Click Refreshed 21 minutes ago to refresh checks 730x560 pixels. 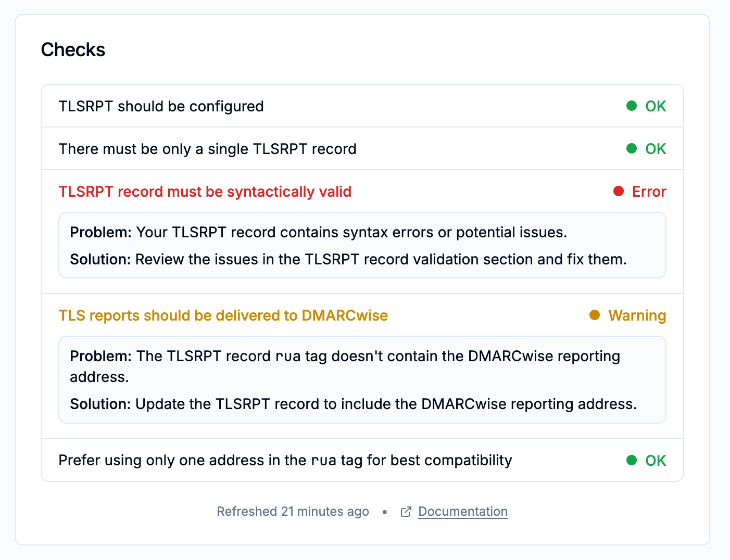pos(293,512)
